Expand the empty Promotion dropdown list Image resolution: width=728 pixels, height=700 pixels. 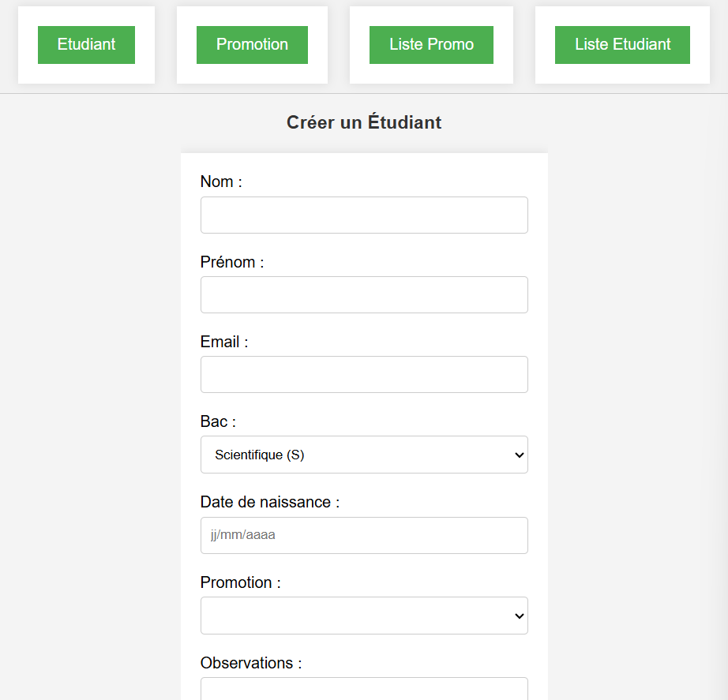point(365,616)
